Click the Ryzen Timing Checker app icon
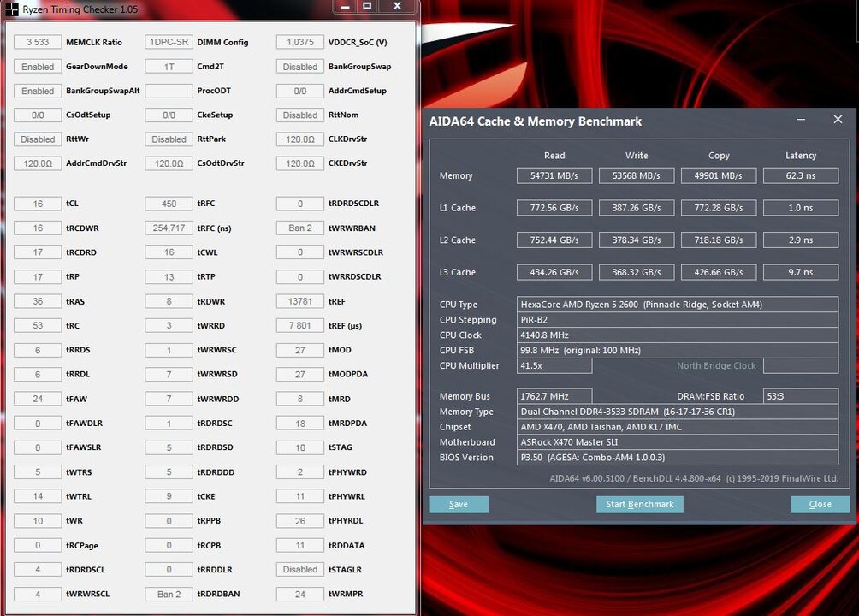 (x=11, y=9)
